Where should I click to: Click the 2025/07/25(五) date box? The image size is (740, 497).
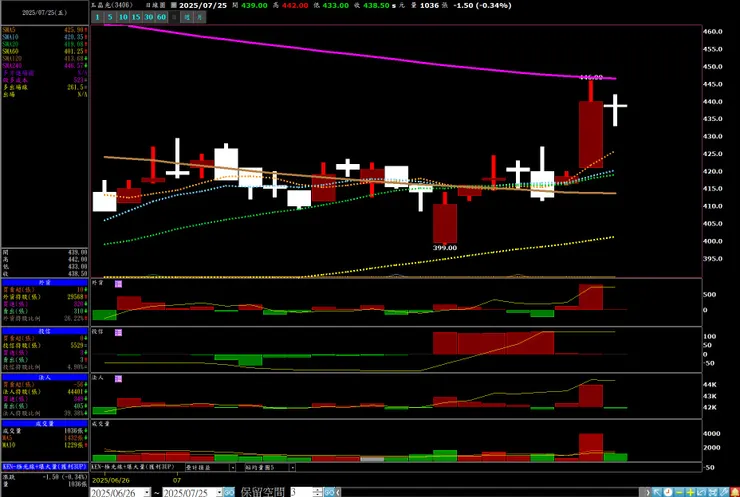click(44, 13)
